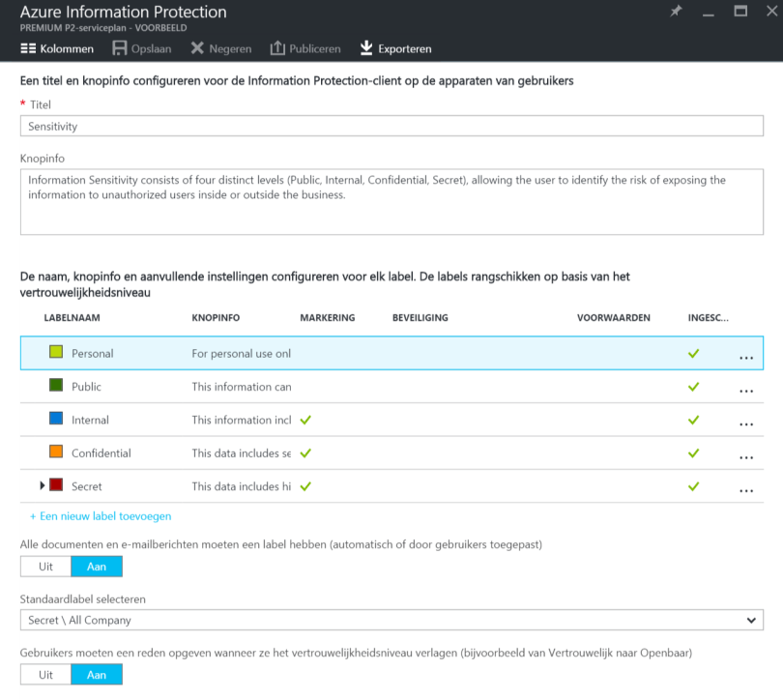Click the Kolommen columns icon
The height and width of the screenshot is (700, 783).
click(28, 48)
